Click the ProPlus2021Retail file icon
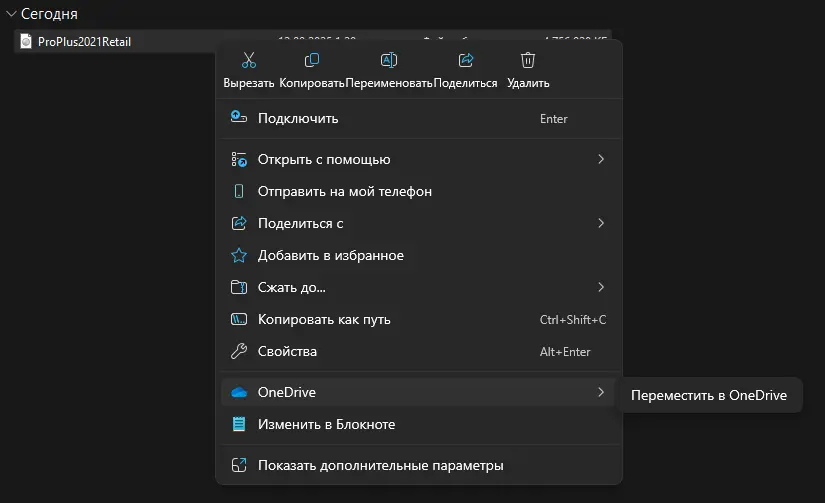 27,41
